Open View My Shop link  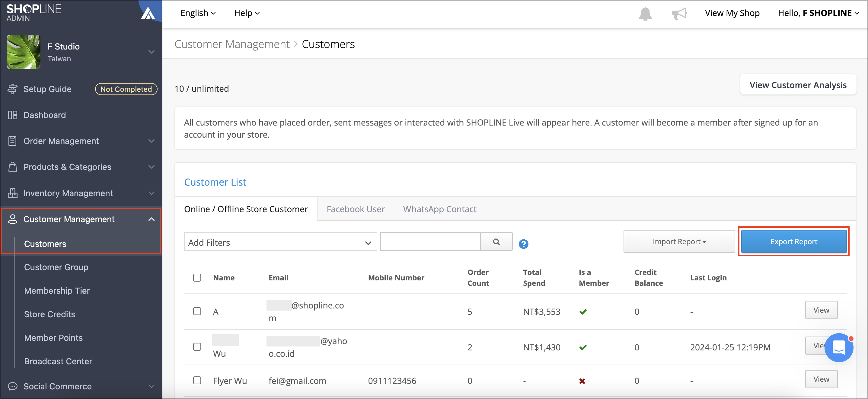tap(732, 13)
